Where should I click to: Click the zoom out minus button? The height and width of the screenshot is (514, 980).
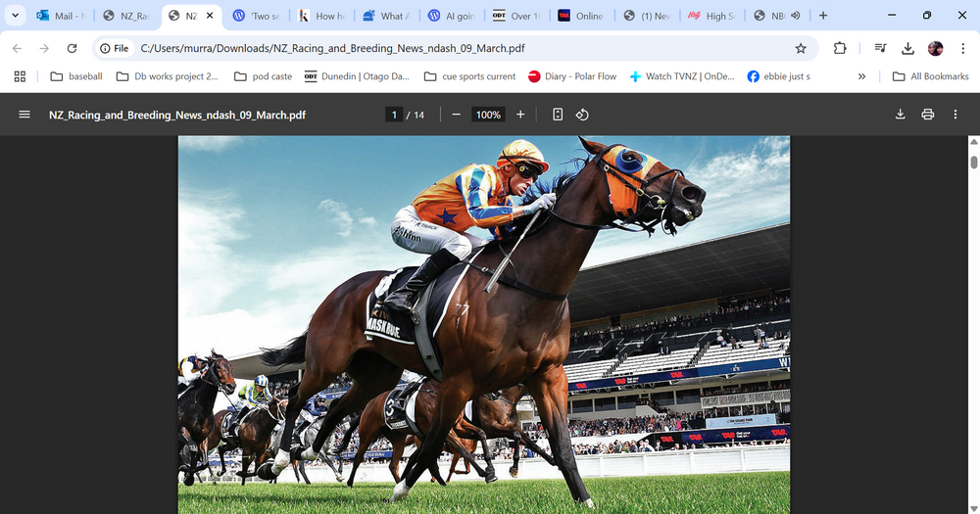coord(456,115)
